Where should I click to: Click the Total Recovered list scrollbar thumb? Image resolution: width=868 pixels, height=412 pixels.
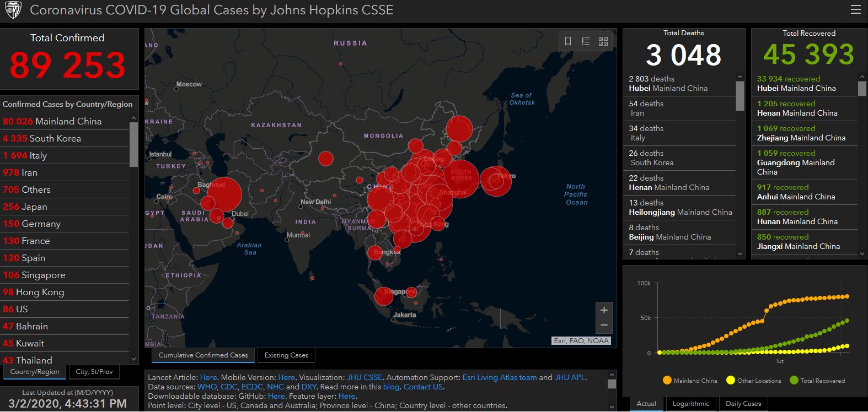(x=862, y=89)
